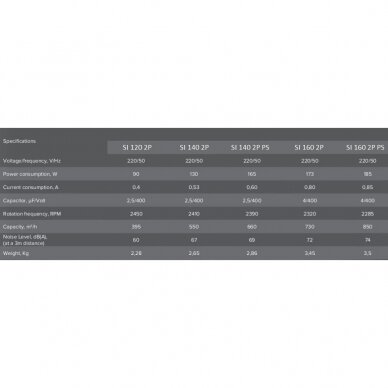Screen dimensions: 388x388
Task: Select the 2285 rotation frequency value
Action: [368, 214]
